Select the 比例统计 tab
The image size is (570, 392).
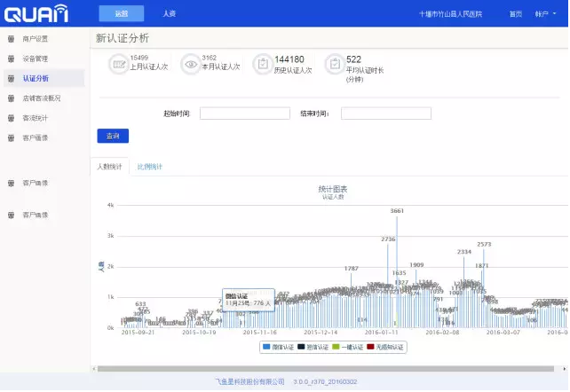149,167
